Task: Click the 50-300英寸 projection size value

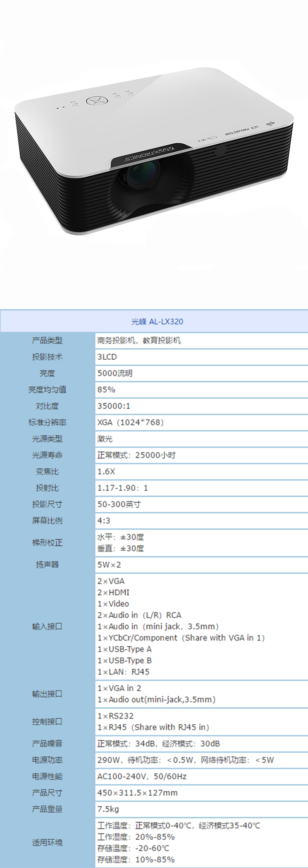Action: 119,504
